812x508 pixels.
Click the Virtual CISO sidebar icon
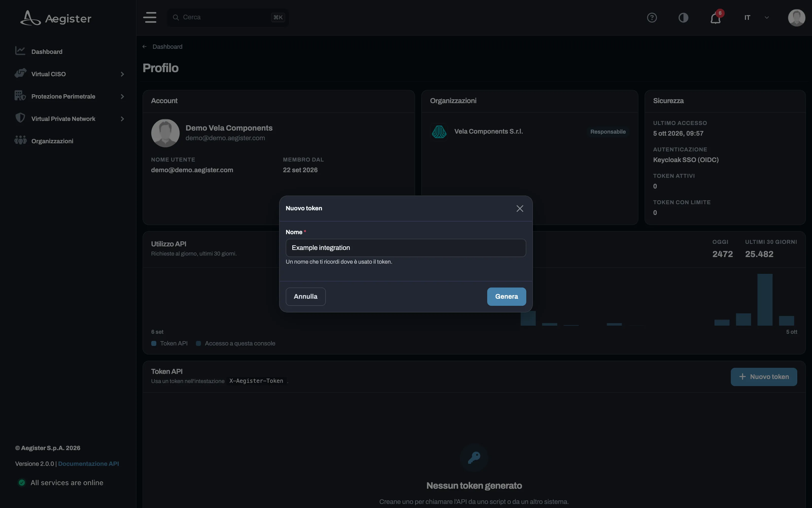coord(21,73)
